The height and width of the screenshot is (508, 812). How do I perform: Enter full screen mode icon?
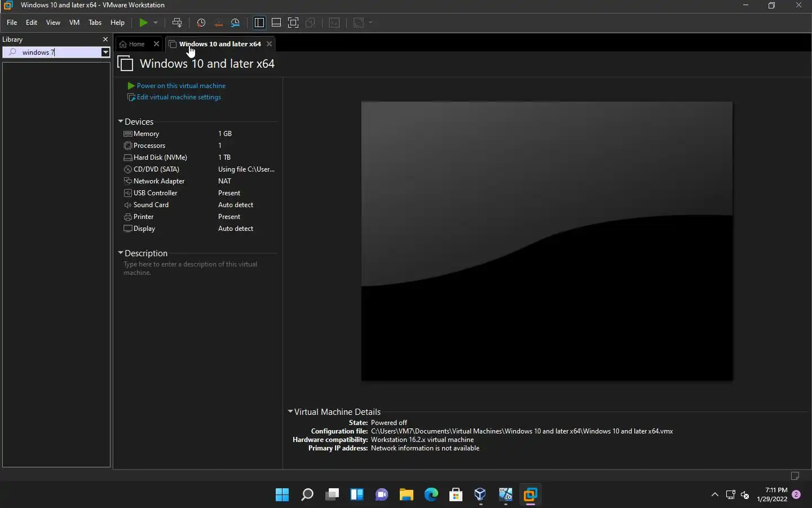tap(293, 23)
